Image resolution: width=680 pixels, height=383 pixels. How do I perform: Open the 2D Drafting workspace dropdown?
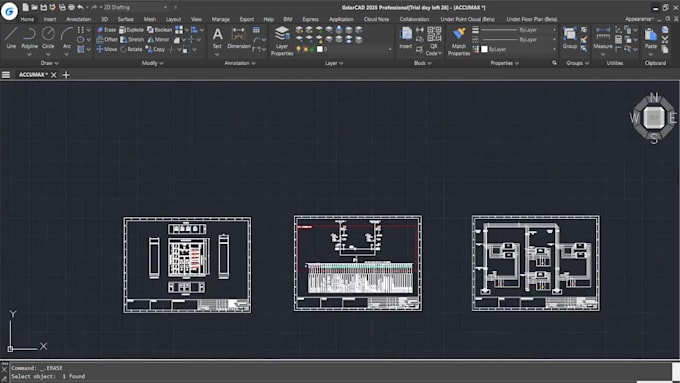[135, 7]
